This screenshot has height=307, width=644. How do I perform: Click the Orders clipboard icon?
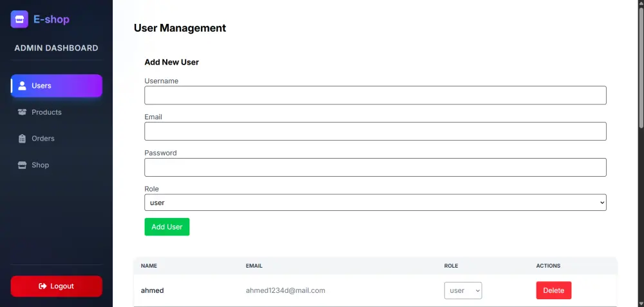[22, 139]
